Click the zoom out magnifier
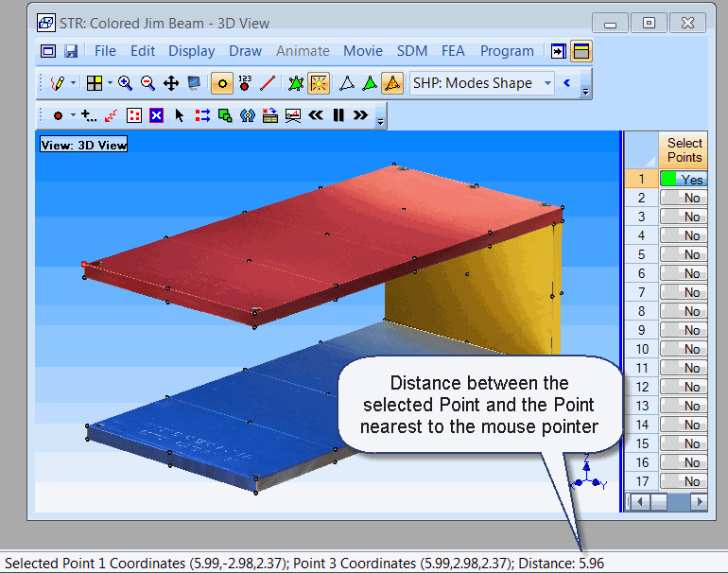 pyautogui.click(x=147, y=83)
